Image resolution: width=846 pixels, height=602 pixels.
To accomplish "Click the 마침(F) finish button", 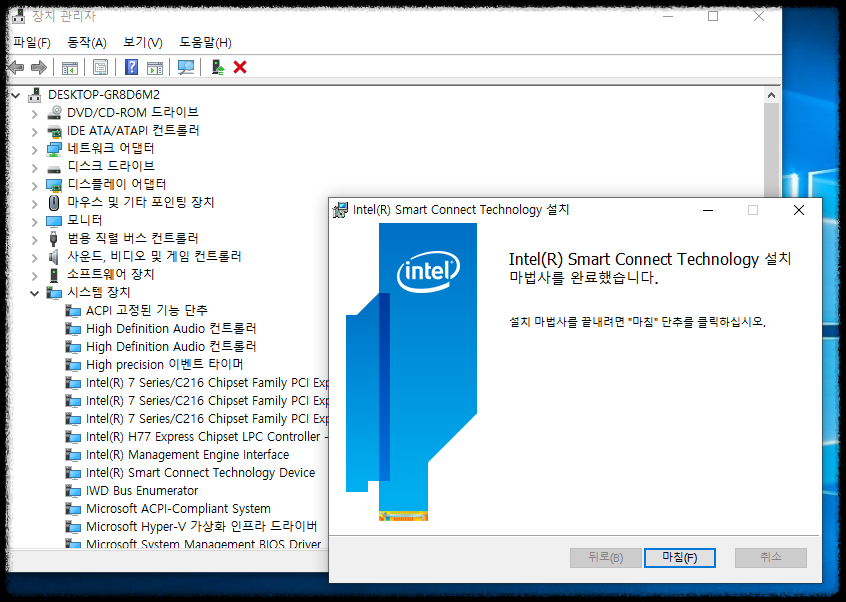I will (680, 558).
